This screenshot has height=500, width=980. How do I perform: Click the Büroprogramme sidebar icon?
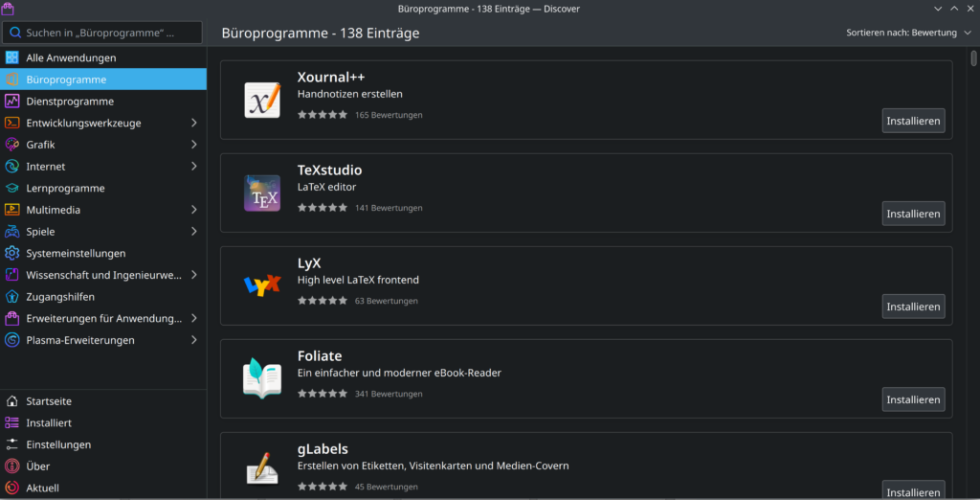(x=11, y=80)
